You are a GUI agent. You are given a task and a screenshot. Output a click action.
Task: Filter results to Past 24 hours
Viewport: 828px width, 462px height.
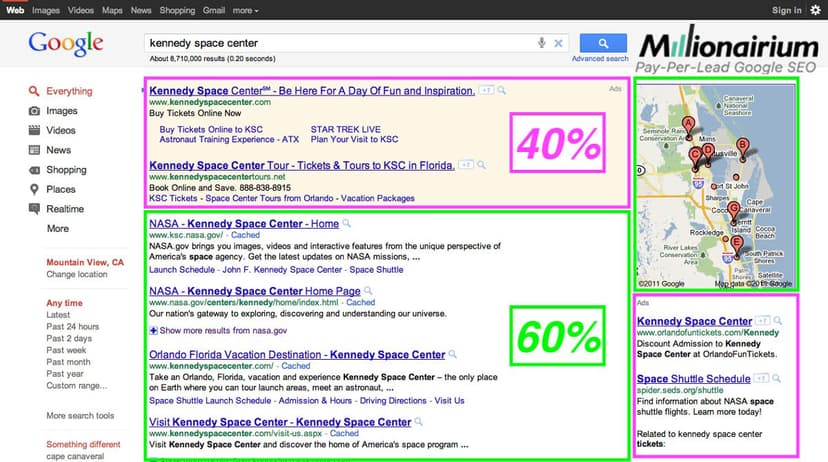pyautogui.click(x=73, y=327)
